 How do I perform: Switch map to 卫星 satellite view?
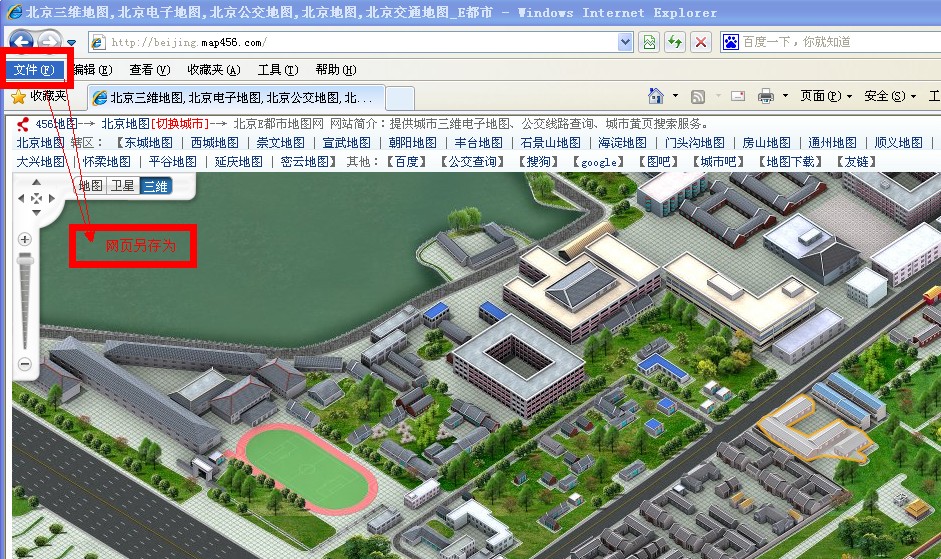(122, 185)
